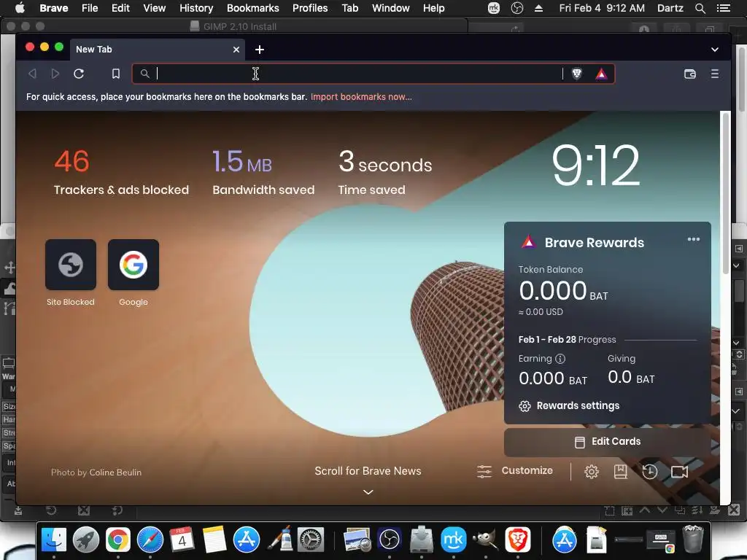Click the eject icon in menu bar
747x560 pixels.
tap(539, 8)
